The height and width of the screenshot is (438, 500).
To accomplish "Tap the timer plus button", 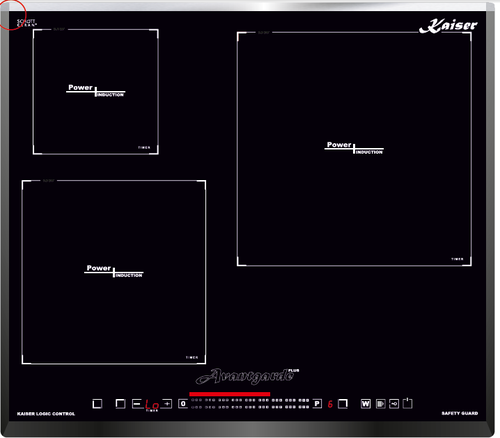I will click(167, 404).
